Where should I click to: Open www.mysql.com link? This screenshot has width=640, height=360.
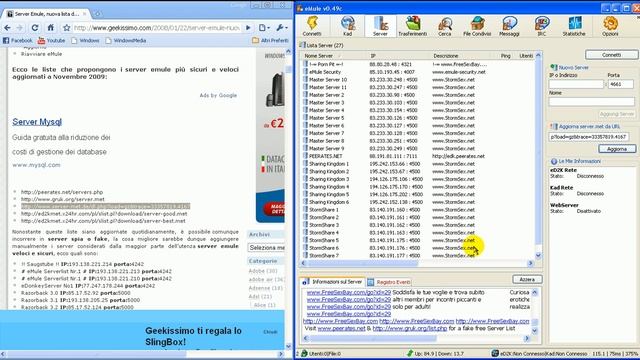tap(36, 165)
